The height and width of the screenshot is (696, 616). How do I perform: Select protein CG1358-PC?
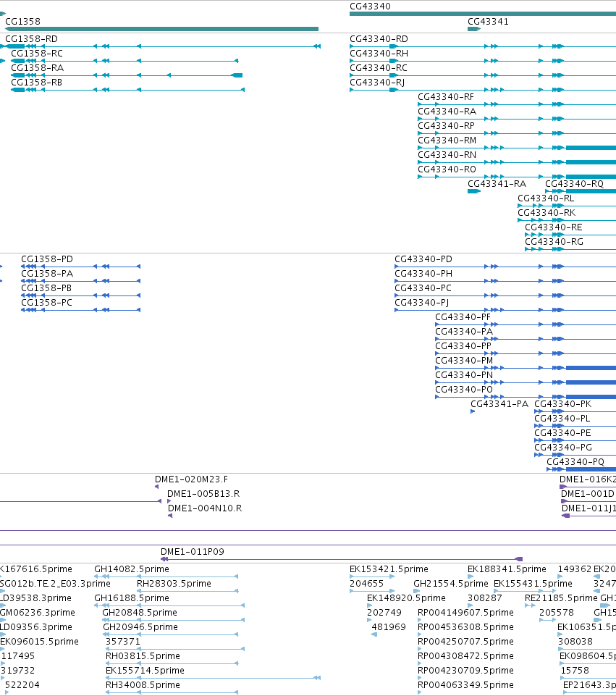(81, 310)
